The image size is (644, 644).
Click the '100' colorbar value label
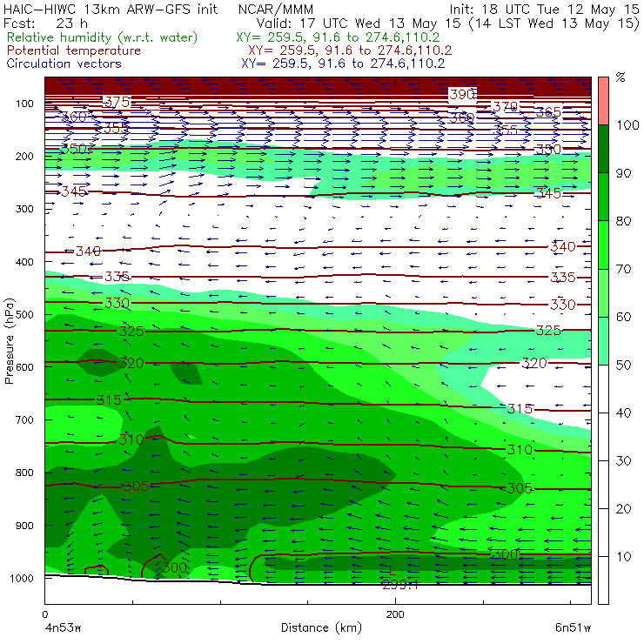[627, 124]
